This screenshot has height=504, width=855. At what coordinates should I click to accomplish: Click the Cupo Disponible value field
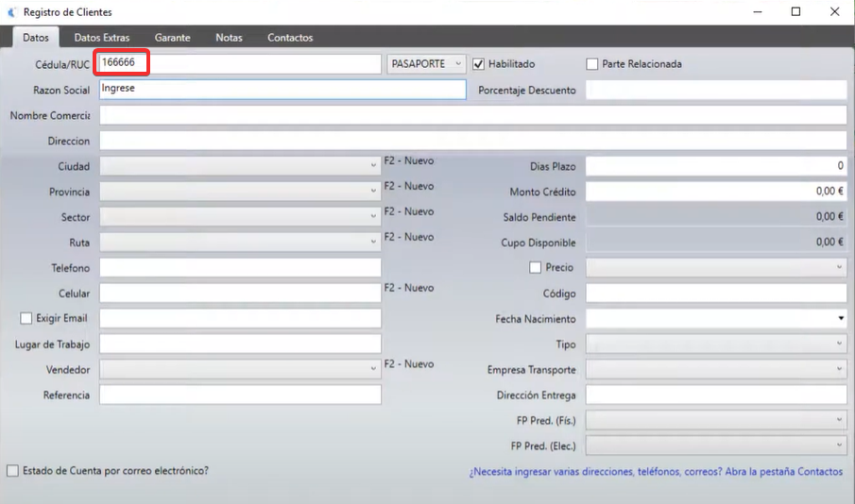[x=716, y=242]
